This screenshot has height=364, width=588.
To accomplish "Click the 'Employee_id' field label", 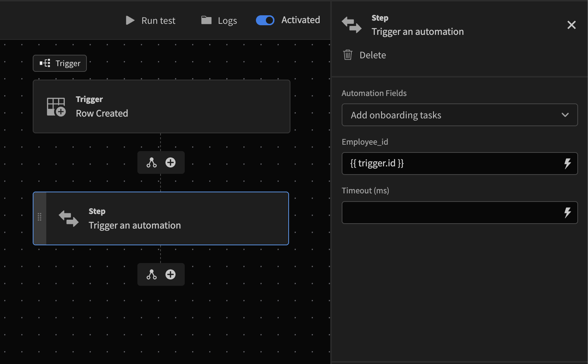I will 365,142.
